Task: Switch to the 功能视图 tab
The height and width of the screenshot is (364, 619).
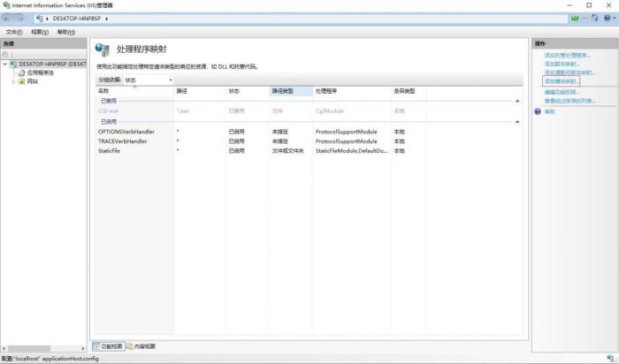Action: coord(109,346)
